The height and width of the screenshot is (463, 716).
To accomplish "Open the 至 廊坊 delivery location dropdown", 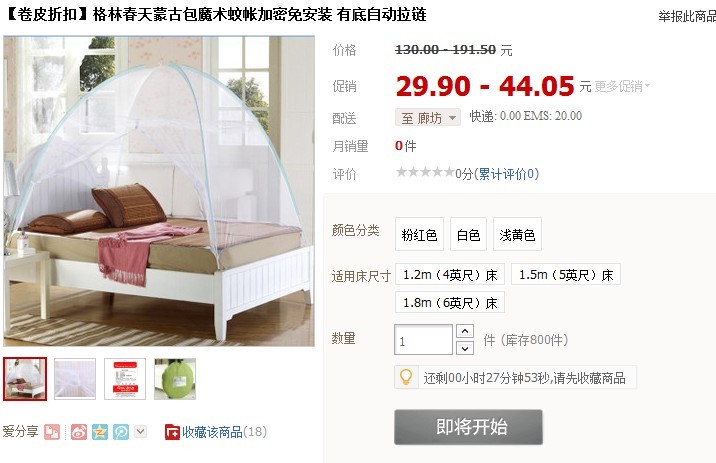I will pyautogui.click(x=428, y=118).
